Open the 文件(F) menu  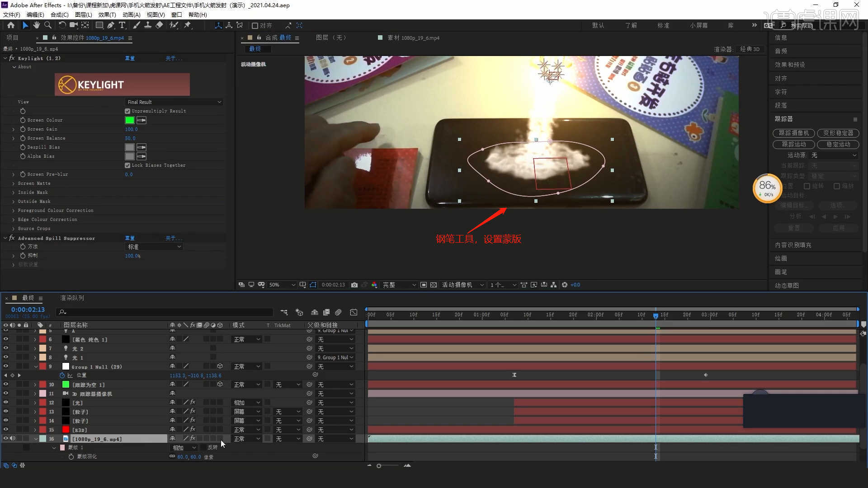pyautogui.click(x=12, y=15)
